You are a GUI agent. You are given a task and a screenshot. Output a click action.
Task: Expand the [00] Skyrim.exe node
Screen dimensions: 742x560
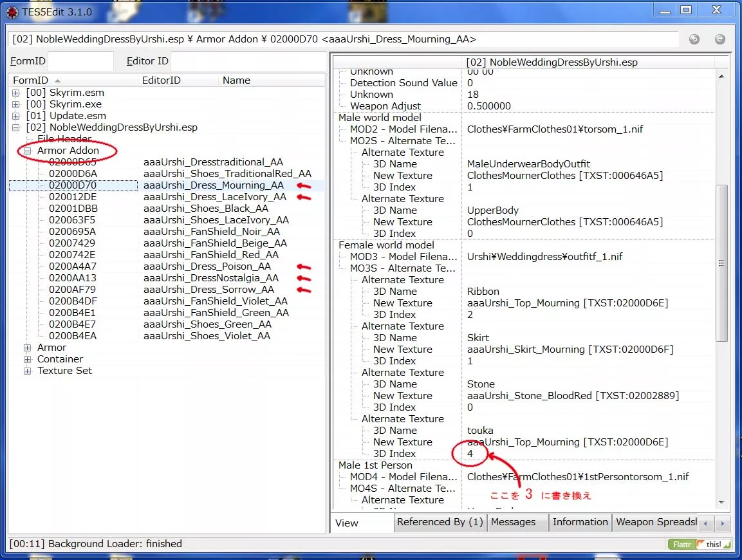[16, 104]
